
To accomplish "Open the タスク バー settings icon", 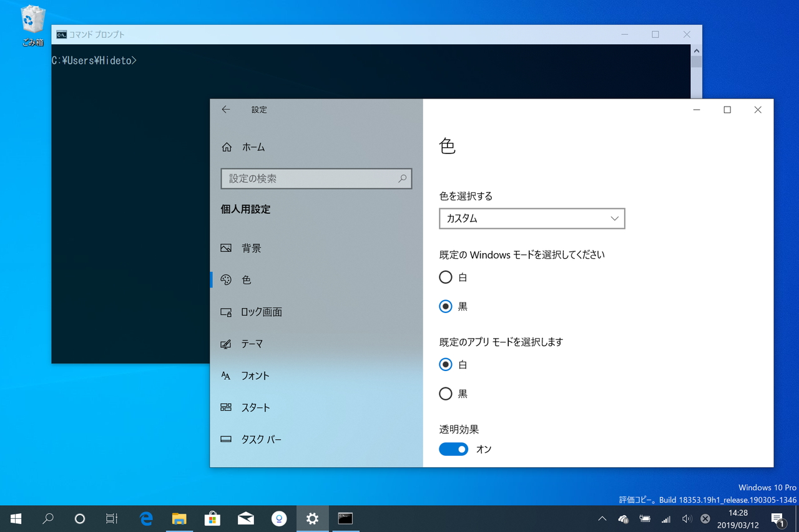I will (x=226, y=439).
